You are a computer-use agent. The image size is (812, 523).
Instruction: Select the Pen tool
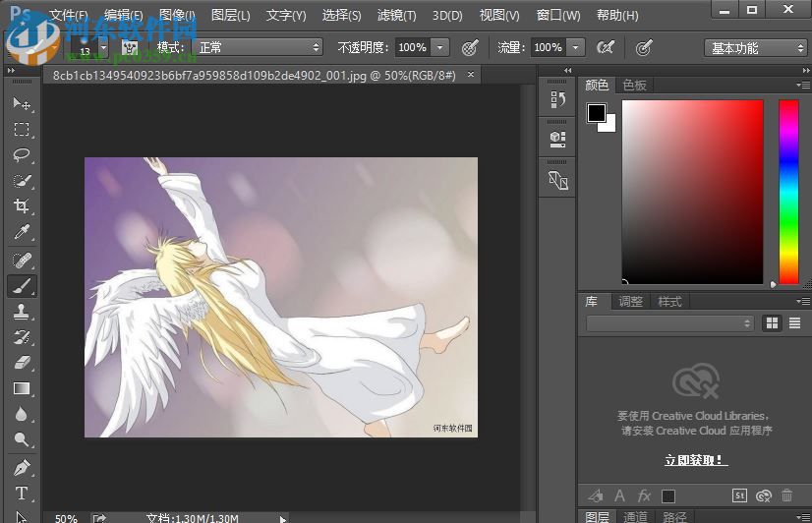pyautogui.click(x=22, y=467)
